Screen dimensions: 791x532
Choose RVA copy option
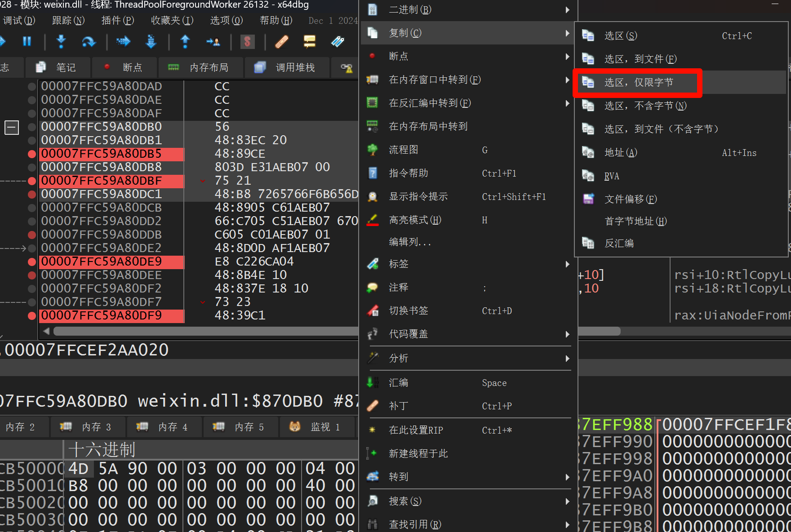point(681,176)
